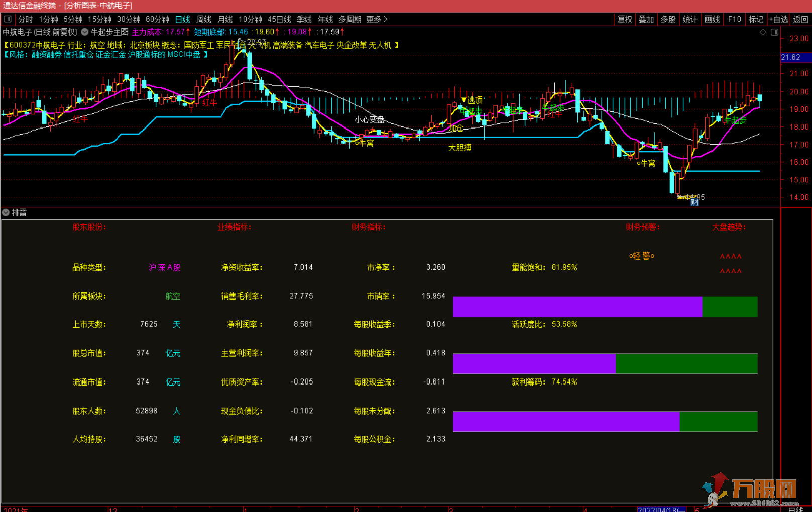The height and width of the screenshot is (512, 812).
Task: Click the 沪深A股 type value
Action: pos(164,267)
